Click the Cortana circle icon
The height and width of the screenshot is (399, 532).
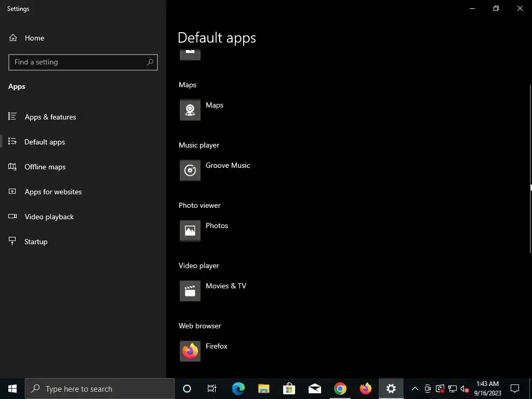pyautogui.click(x=187, y=389)
